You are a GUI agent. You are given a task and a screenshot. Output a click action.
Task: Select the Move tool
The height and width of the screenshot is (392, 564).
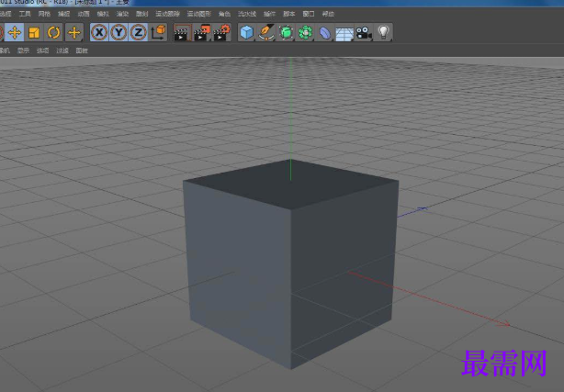tap(15, 33)
